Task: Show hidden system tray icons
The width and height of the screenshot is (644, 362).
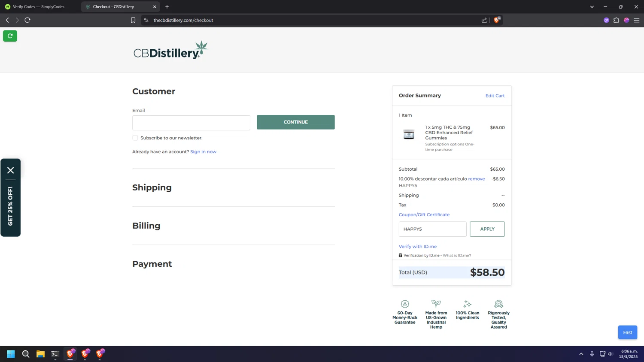Action: 581,354
